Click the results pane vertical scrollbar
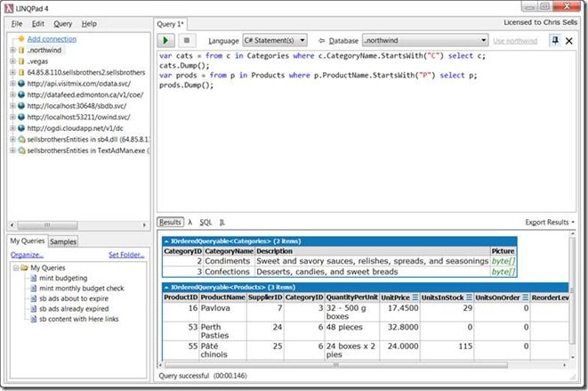This screenshot has width=588, height=391. [x=572, y=290]
